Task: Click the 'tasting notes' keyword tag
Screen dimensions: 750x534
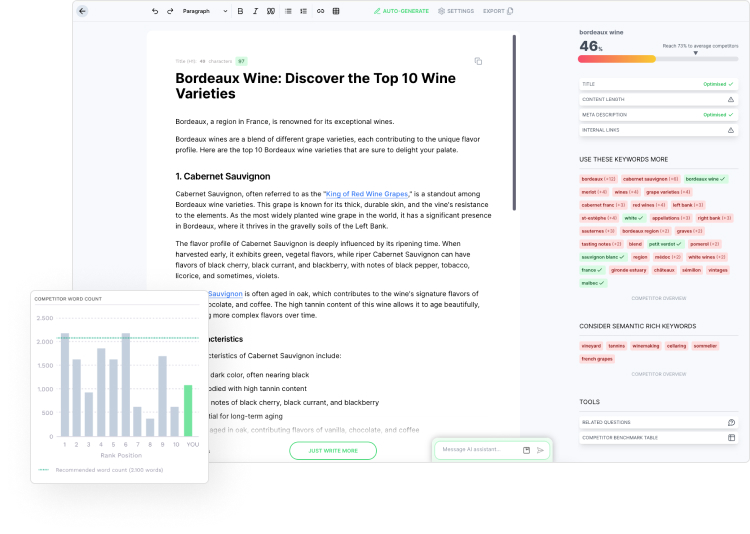Action: [x=601, y=244]
